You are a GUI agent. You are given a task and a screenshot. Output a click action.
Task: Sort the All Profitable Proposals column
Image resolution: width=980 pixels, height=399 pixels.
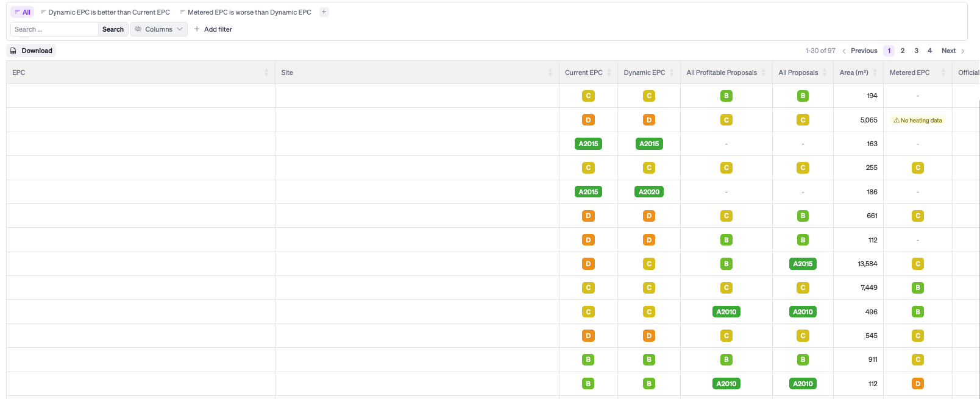764,72
